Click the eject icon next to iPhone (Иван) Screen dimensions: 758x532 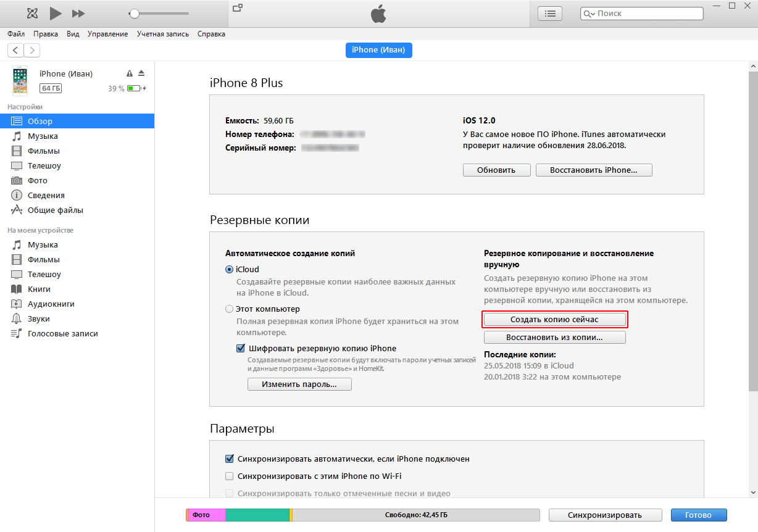click(x=141, y=73)
